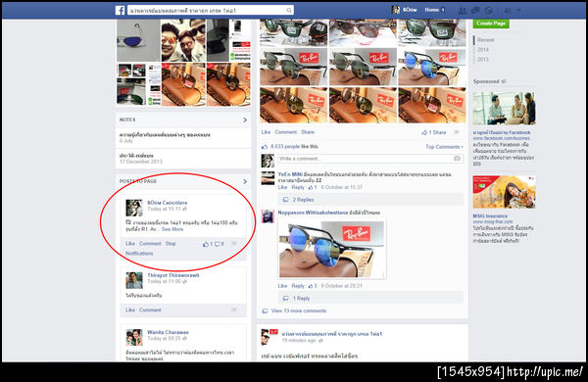Click the Facebook logo icon
The height and width of the screenshot is (382, 588).
pyautogui.click(x=120, y=10)
